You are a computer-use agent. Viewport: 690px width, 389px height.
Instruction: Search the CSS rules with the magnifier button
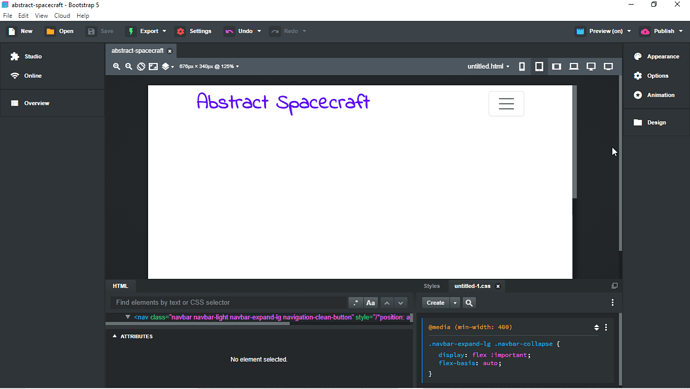(469, 303)
